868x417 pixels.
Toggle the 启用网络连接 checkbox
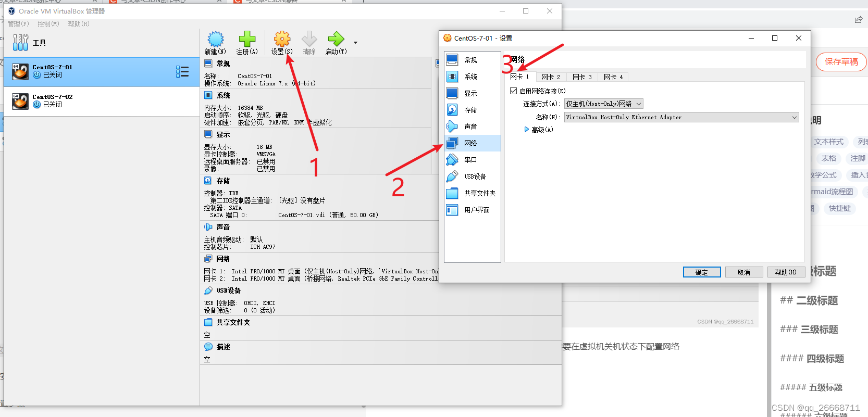pyautogui.click(x=513, y=91)
